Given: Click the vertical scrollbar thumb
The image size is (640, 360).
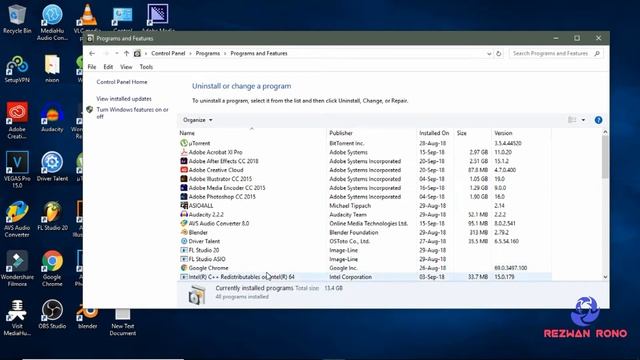Looking at the screenshot, I should 605,157.
